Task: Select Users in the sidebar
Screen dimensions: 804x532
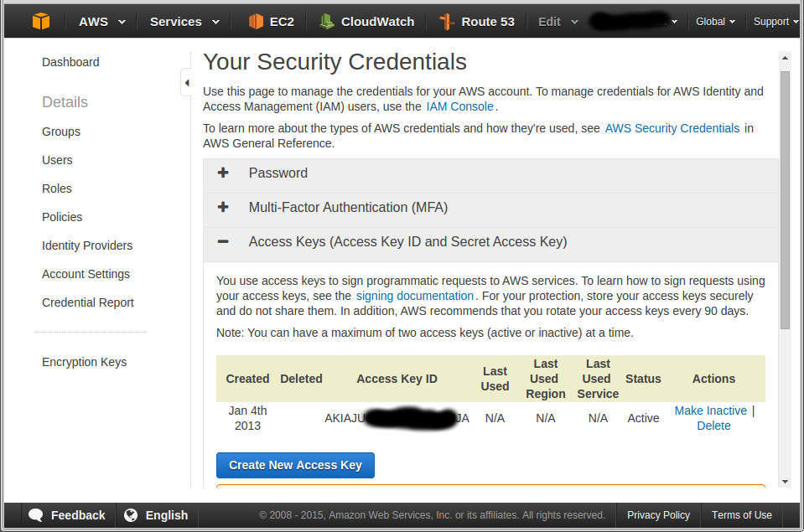Action: (x=57, y=160)
